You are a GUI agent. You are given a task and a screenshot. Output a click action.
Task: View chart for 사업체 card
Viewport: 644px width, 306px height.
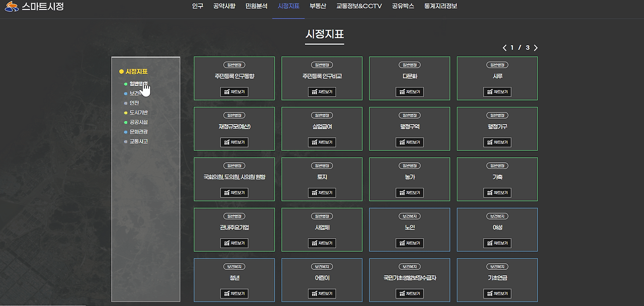click(322, 243)
